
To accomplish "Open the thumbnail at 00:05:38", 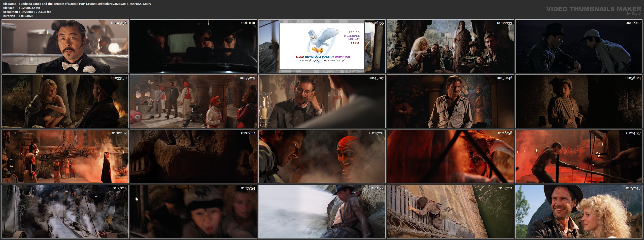I will (x=65, y=46).
